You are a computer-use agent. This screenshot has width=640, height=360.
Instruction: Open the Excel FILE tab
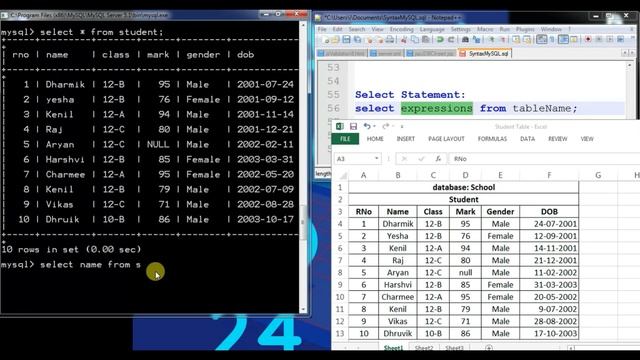[345, 139]
